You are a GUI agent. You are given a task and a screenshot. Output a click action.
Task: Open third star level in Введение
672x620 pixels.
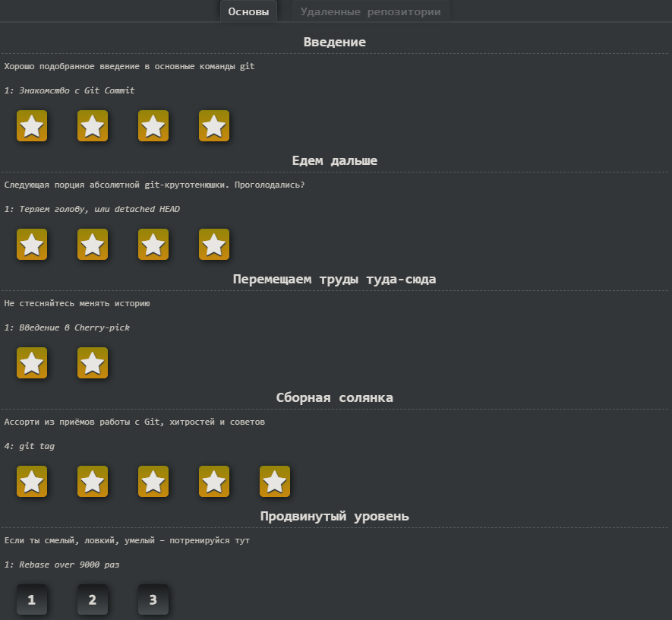[153, 125]
